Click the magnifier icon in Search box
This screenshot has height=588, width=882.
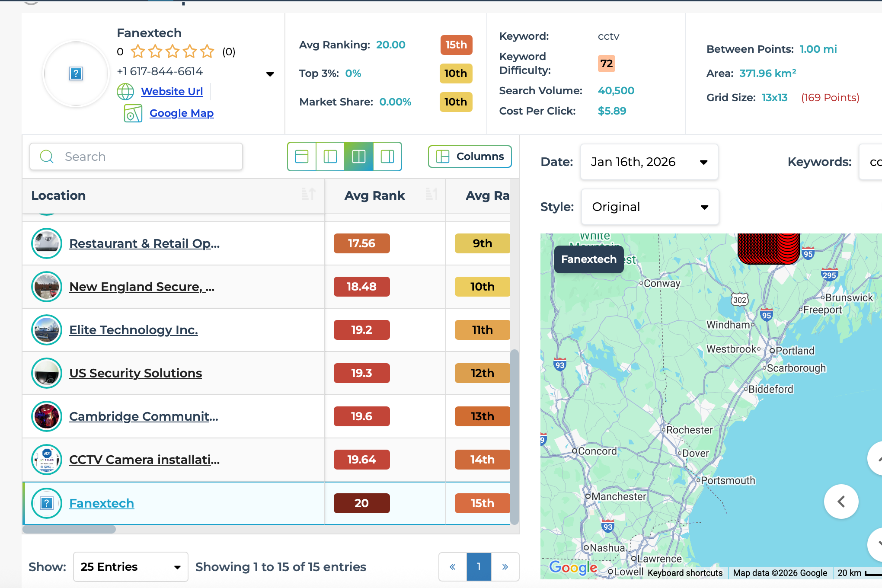(x=47, y=157)
